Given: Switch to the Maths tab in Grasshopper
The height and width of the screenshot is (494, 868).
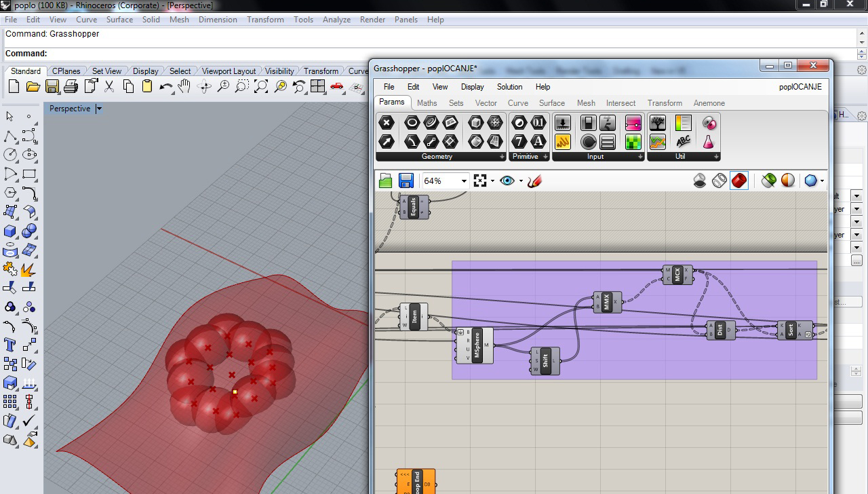Looking at the screenshot, I should (427, 103).
